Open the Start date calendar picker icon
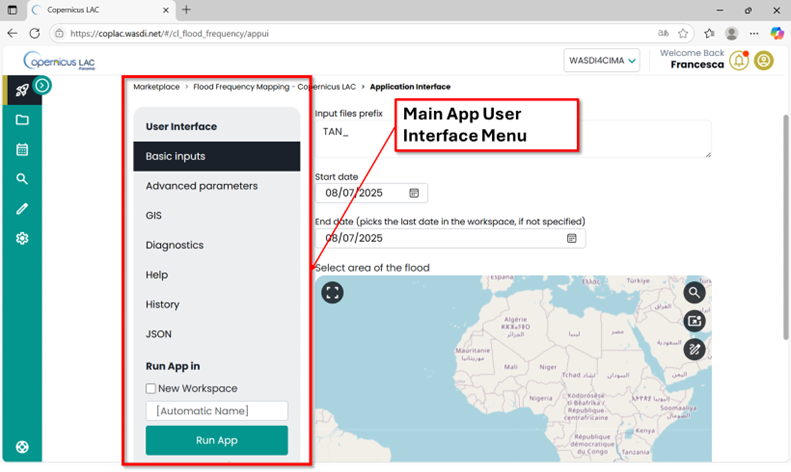 tap(414, 193)
